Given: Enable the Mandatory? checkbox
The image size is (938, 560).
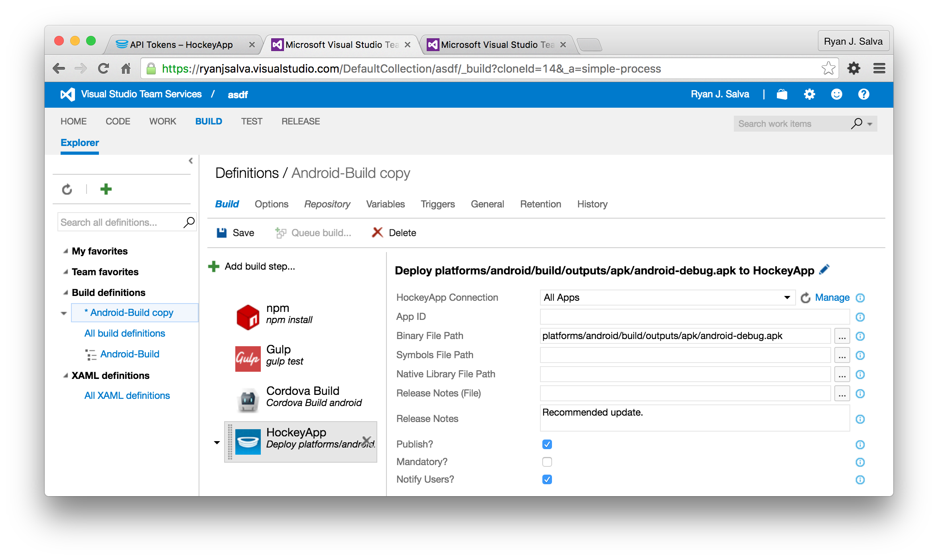Looking at the screenshot, I should [x=547, y=462].
